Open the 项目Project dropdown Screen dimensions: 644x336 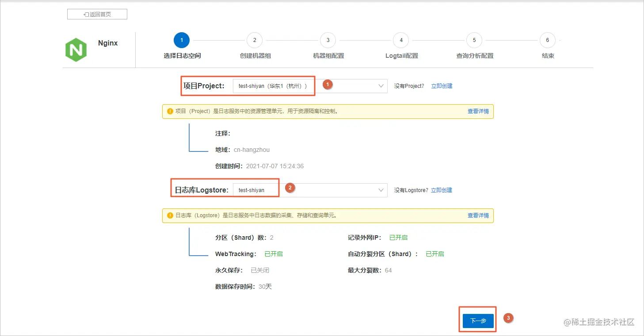point(310,86)
